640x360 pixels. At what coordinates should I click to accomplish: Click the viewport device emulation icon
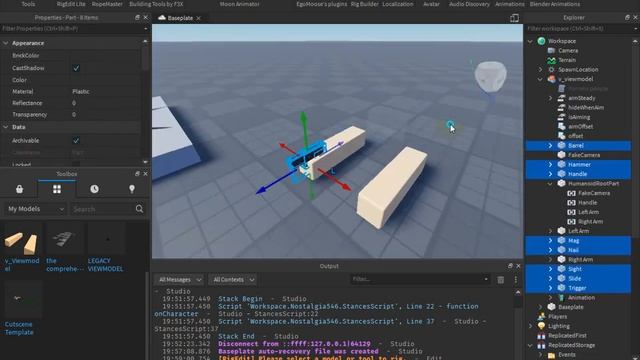tap(514, 18)
